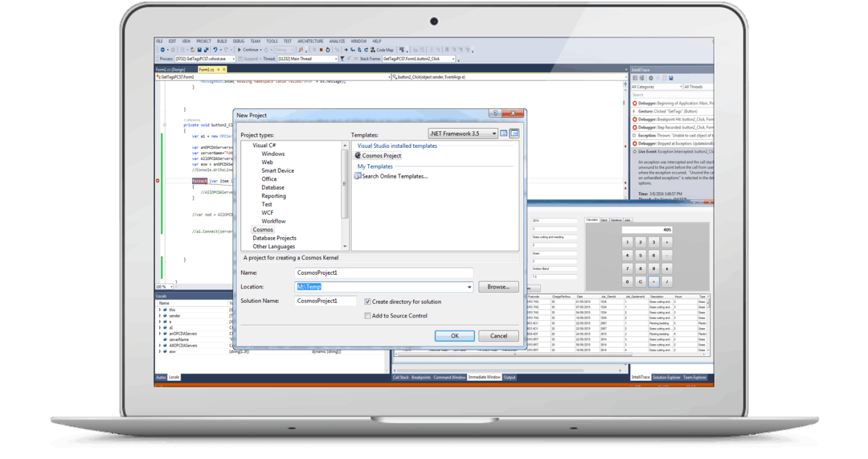Expand the anOPCDAServers variable in Locals
The height and width of the screenshot is (459, 868).
[160, 333]
